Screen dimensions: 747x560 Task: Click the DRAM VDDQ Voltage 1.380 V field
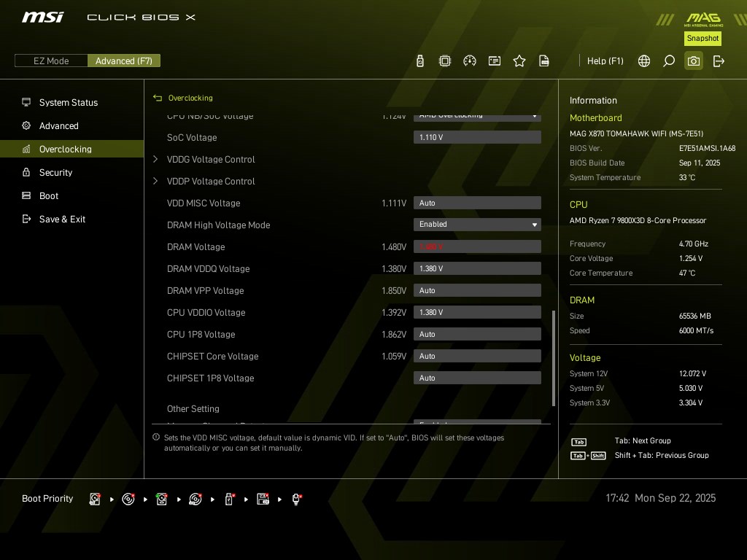477,268
